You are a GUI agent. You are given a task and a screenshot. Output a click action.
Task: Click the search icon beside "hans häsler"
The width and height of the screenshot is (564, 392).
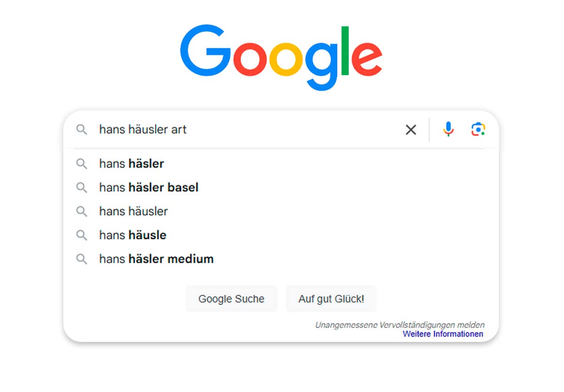coord(82,164)
